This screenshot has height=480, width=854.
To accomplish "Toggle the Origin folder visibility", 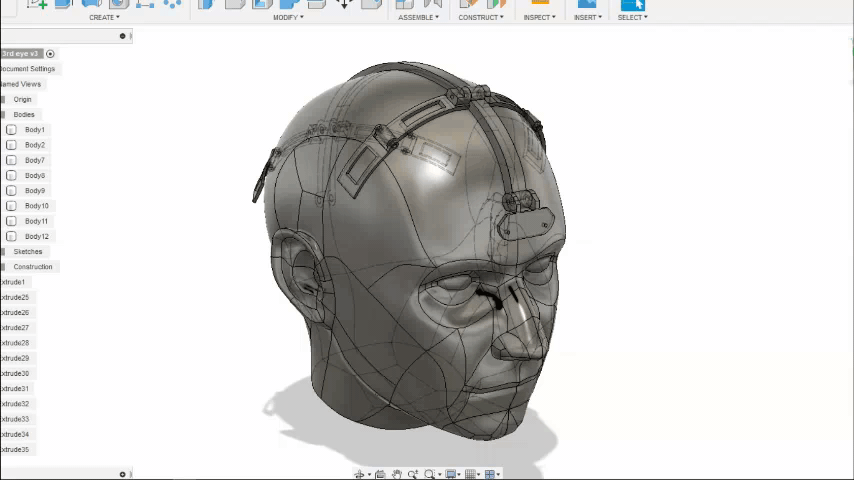I will click(x=3, y=100).
